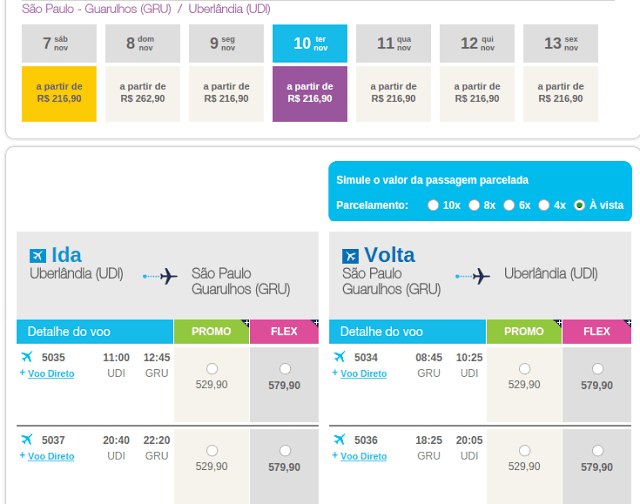Viewport: 640px width, 504px height.
Task: Click the yellow R$ 216,90 price box
Action: (59, 94)
